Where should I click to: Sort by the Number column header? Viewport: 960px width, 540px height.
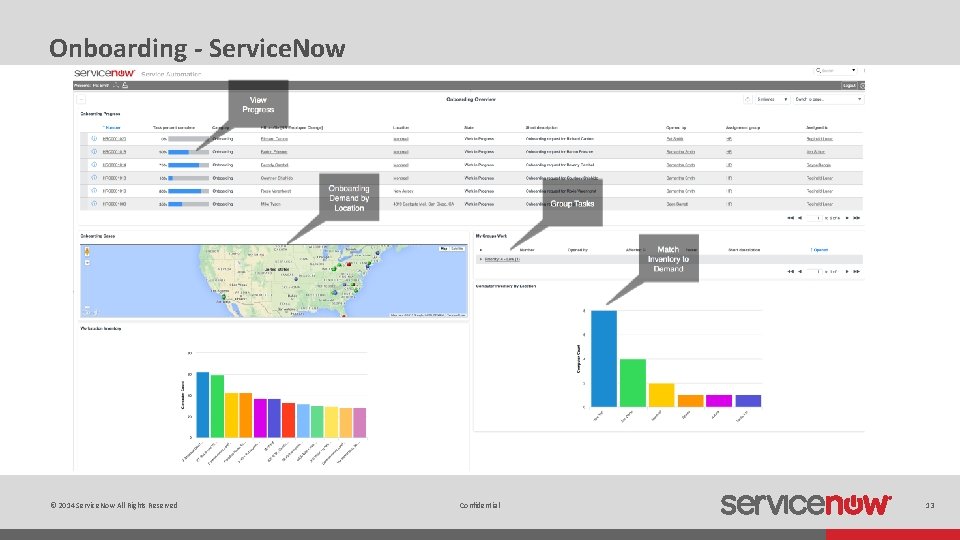tap(113, 127)
